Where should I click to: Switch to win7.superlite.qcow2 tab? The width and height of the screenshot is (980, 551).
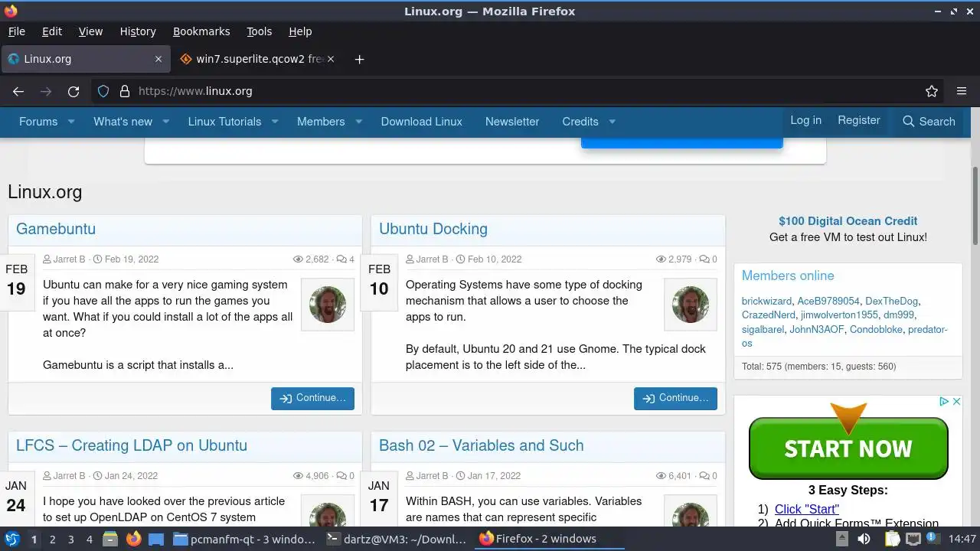coord(257,59)
